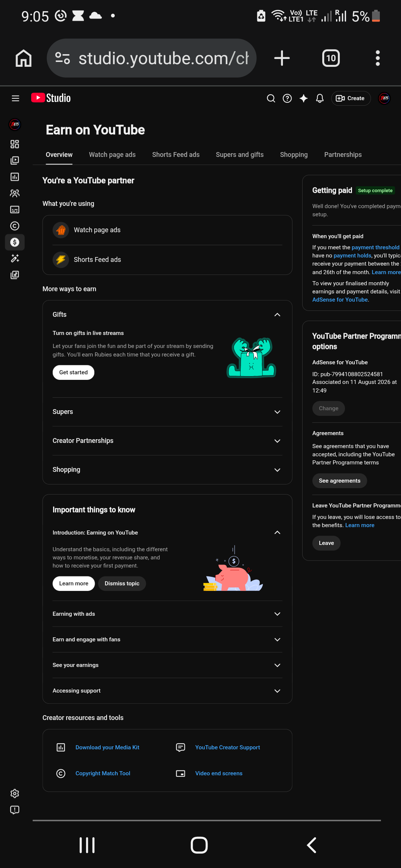
Task: Open the hamburger navigation menu
Action: coord(15,98)
